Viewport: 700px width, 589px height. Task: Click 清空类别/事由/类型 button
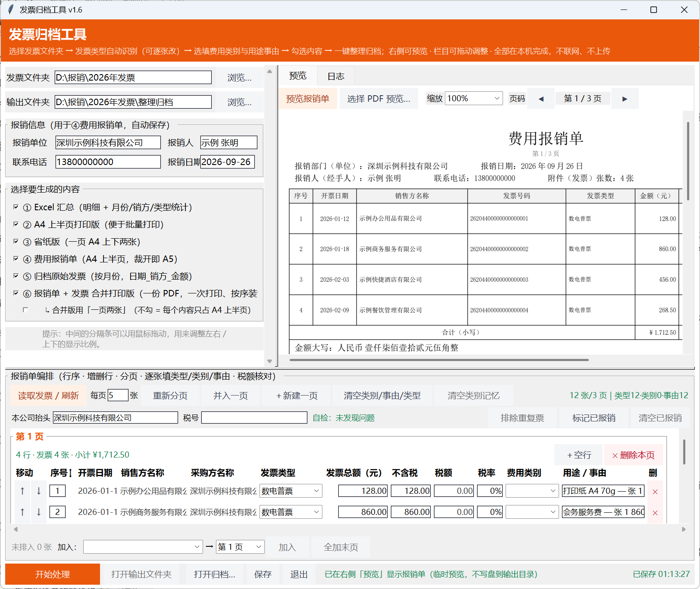[382, 396]
